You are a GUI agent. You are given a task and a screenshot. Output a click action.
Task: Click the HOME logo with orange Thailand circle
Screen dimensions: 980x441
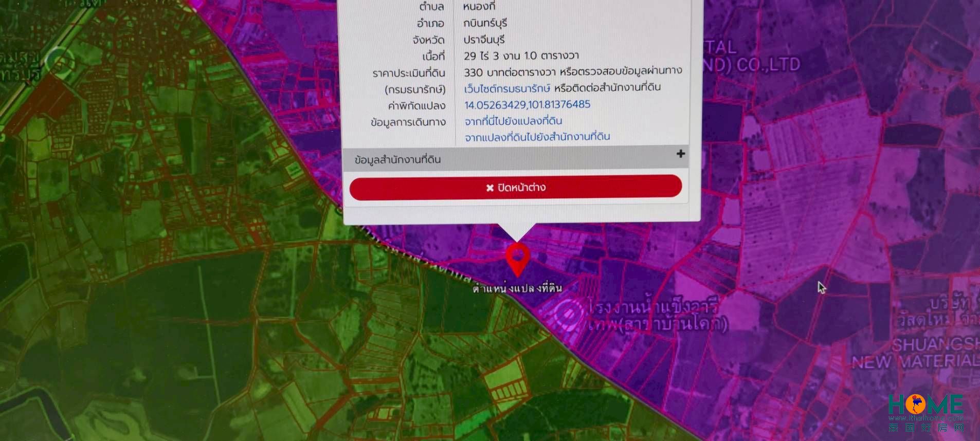click(x=925, y=405)
